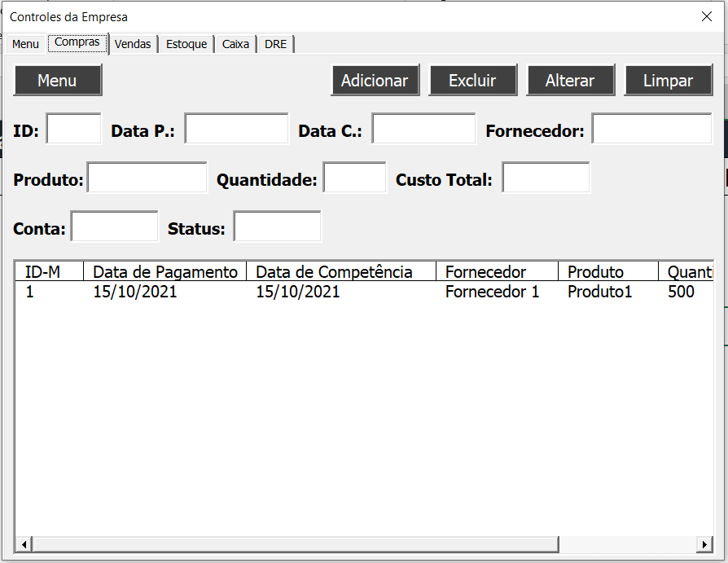Open the Caixa tab
The height and width of the screenshot is (563, 728).
coord(235,44)
